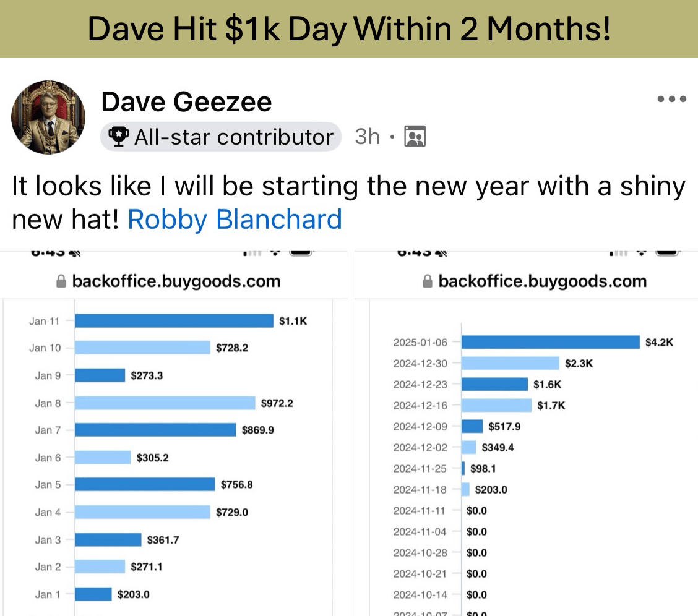The height and width of the screenshot is (616, 698).
Task: Click the All-star contributor badge
Action: tap(221, 137)
